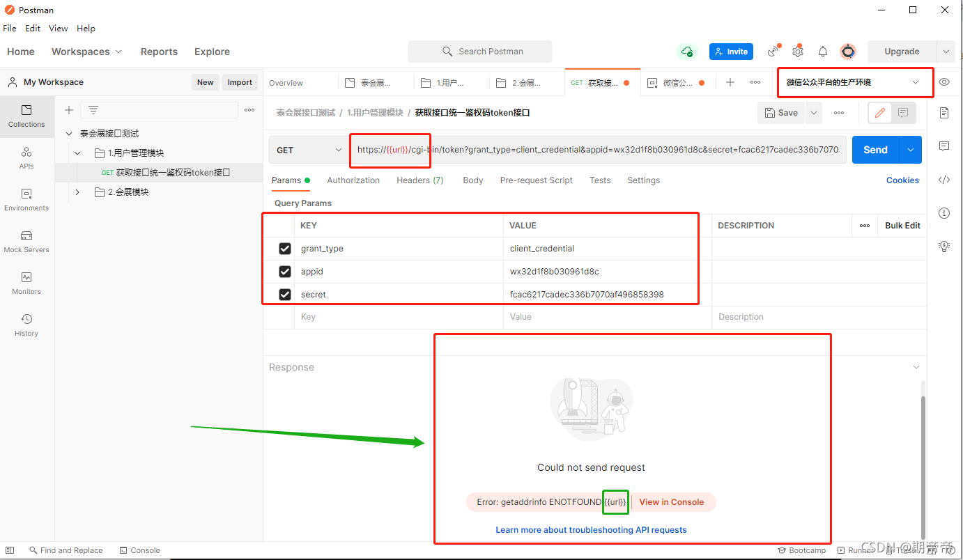This screenshot has height=560, width=963.
Task: Click the Invite button
Action: click(731, 52)
